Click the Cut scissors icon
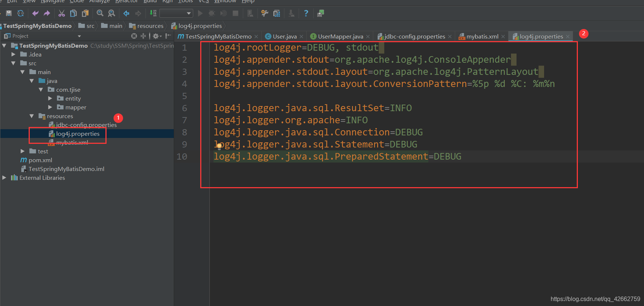The height and width of the screenshot is (306, 644). tap(62, 14)
